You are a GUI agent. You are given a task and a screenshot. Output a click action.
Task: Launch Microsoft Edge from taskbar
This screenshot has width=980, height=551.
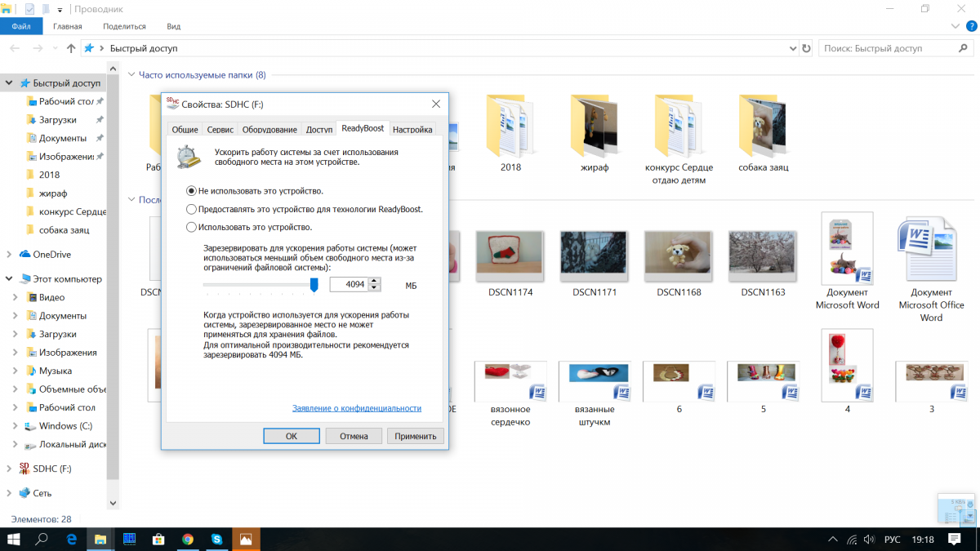72,539
